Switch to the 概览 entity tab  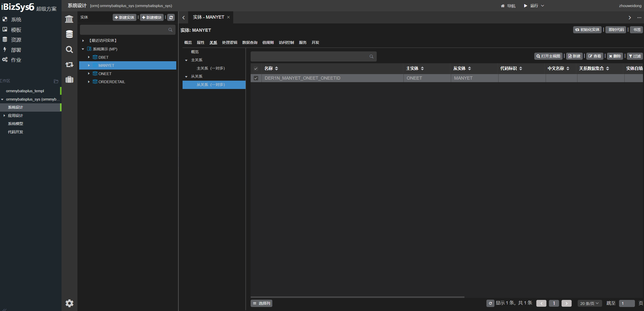click(188, 42)
